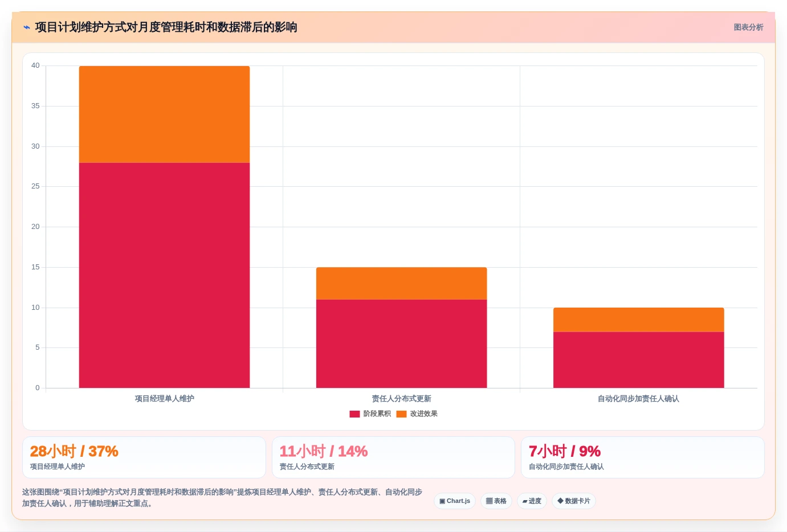Select the red bar segment for 责任人分布式更新

pos(402,344)
